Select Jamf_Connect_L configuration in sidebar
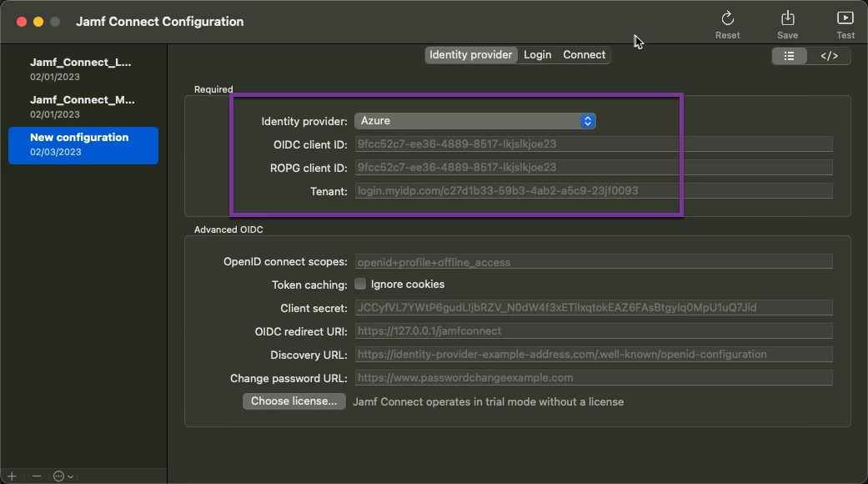This screenshot has width=868, height=484. (83, 69)
